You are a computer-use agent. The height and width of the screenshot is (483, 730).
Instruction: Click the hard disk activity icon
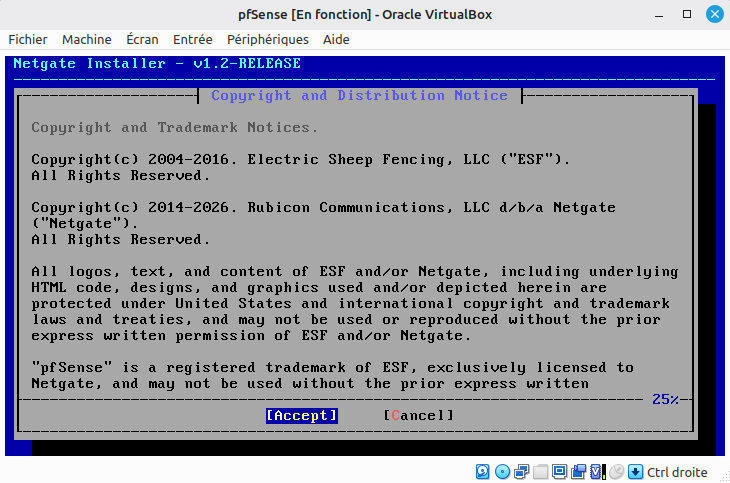tap(483, 472)
